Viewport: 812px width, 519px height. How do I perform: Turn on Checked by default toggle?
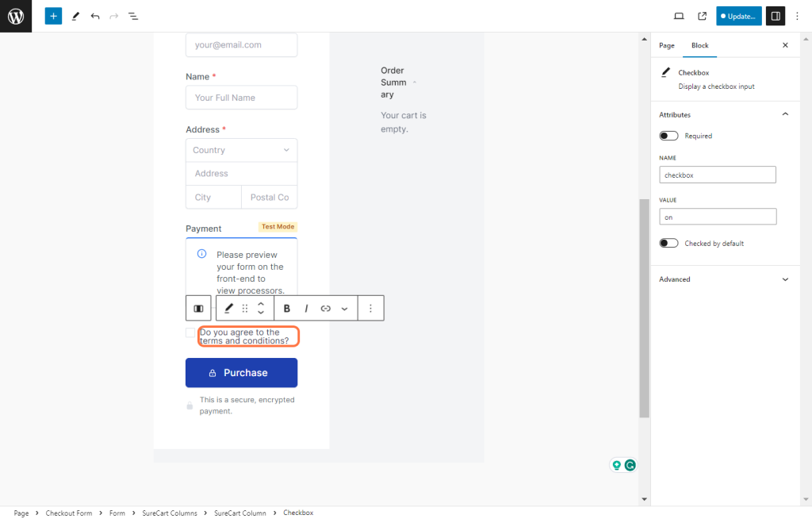(668, 243)
